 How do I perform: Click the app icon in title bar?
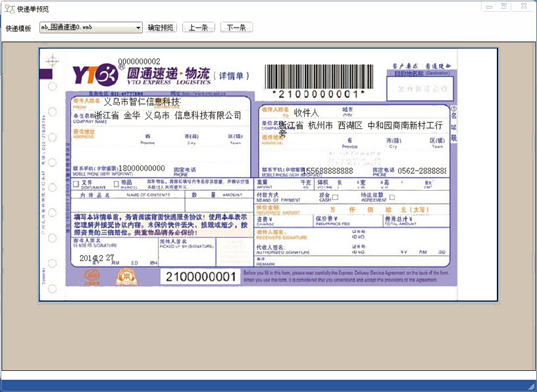click(x=9, y=9)
